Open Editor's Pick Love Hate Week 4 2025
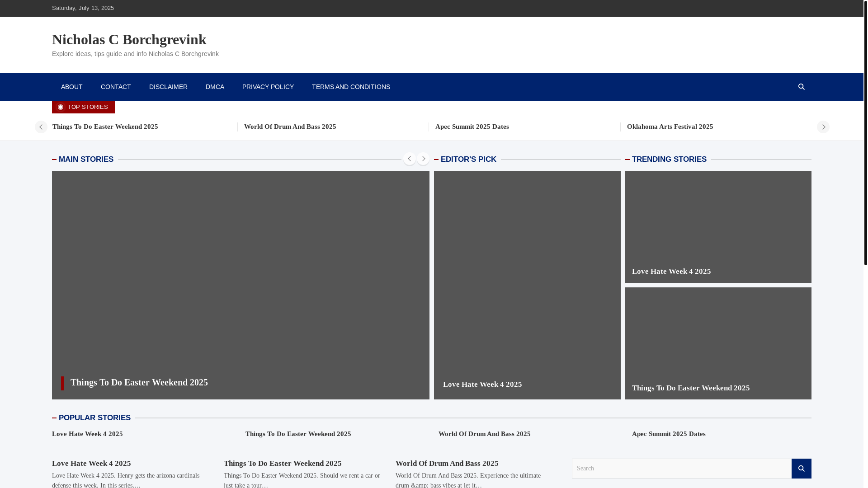The width and height of the screenshot is (868, 488). (482, 385)
